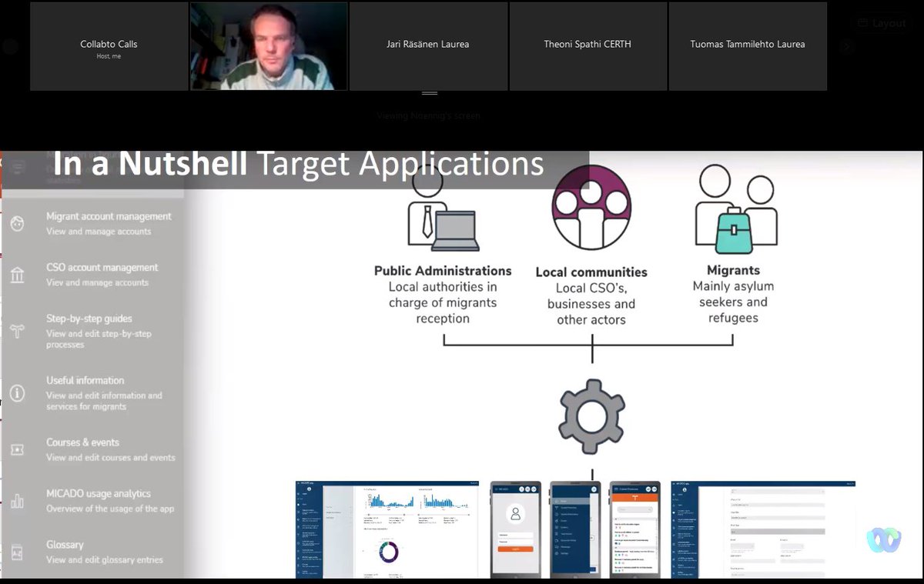The width and height of the screenshot is (924, 584).
Task: Select the Theoni Spathi CERTH tile
Action: click(x=588, y=46)
